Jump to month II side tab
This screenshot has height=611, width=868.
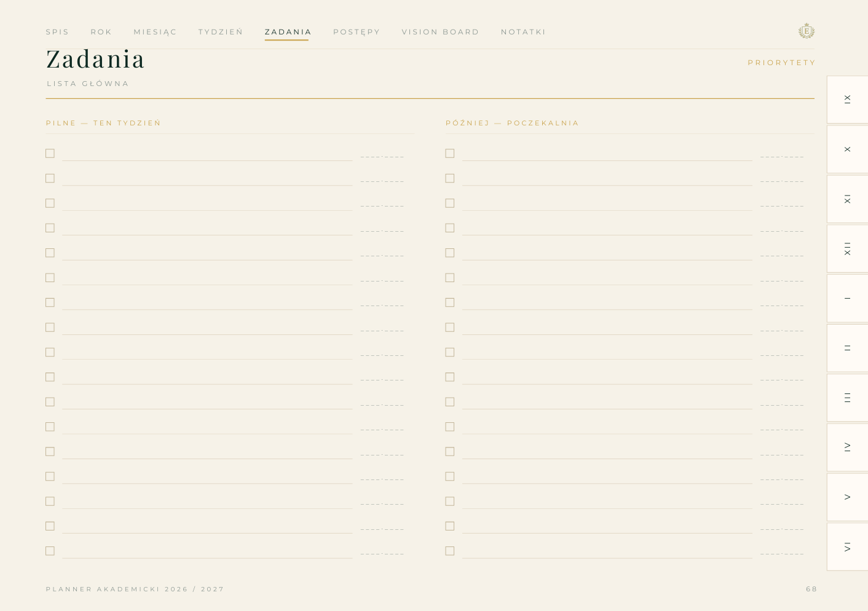coord(848,348)
